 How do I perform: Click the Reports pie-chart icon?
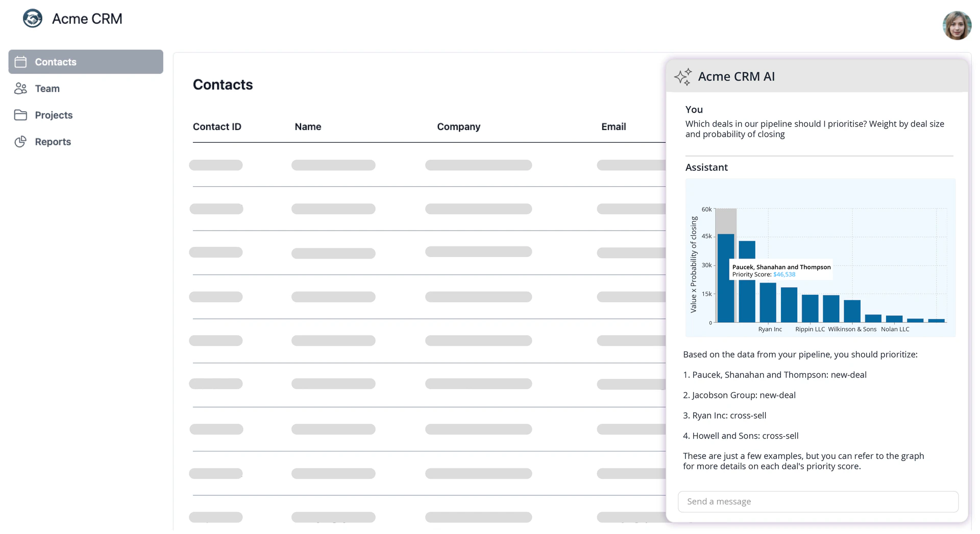pos(20,141)
